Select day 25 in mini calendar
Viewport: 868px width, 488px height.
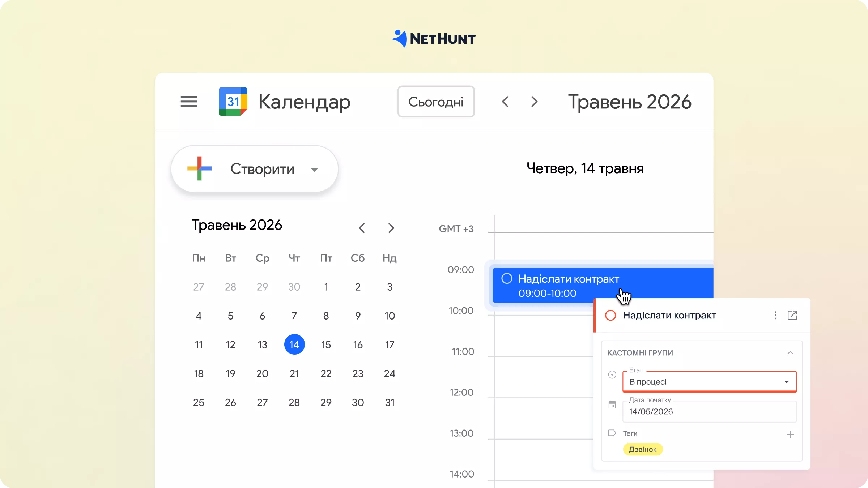click(199, 402)
